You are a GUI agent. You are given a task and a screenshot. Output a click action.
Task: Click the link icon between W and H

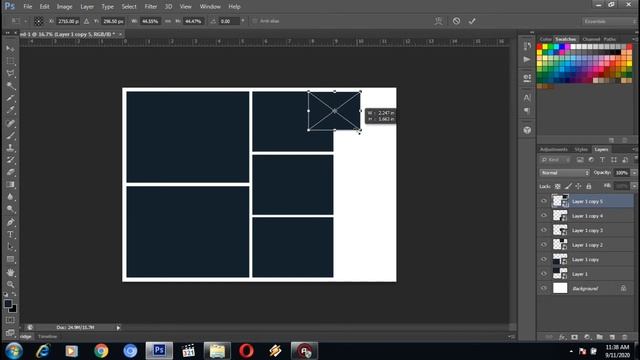[168, 21]
